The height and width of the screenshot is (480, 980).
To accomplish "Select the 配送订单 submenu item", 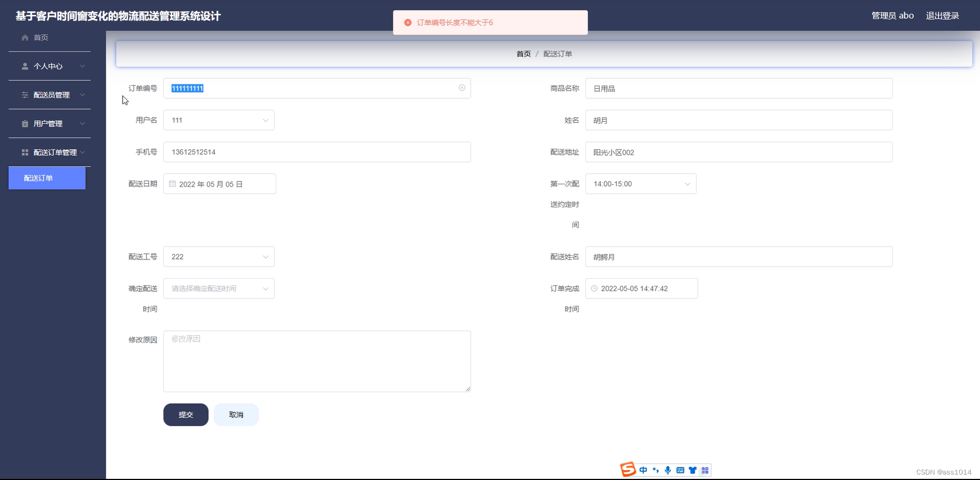I will (x=47, y=178).
